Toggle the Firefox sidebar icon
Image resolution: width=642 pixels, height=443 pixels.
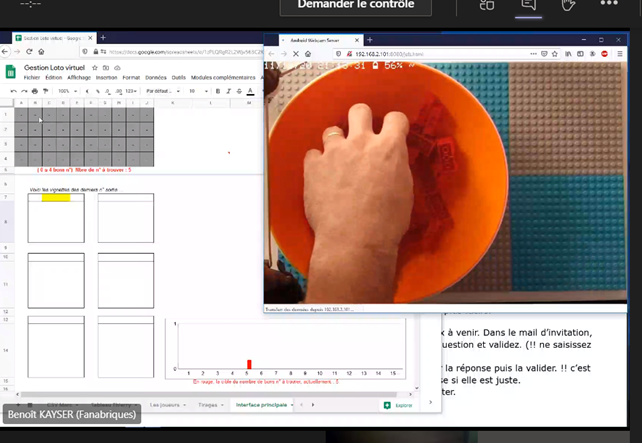(581, 54)
